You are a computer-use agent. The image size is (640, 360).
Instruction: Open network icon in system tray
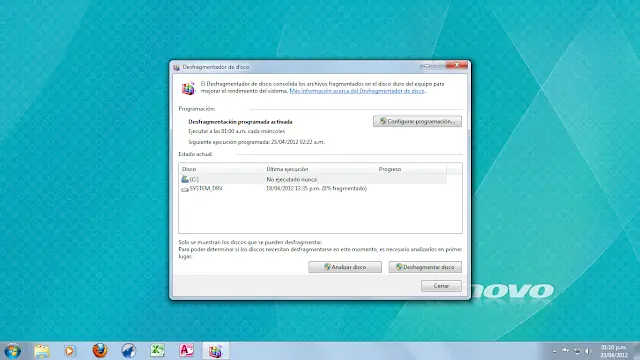(x=577, y=351)
